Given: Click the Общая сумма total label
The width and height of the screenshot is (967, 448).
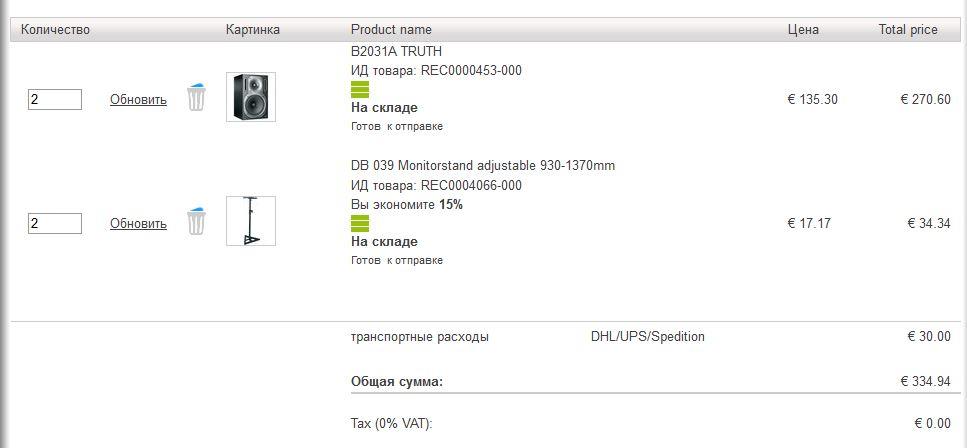Looking at the screenshot, I should (397, 381).
